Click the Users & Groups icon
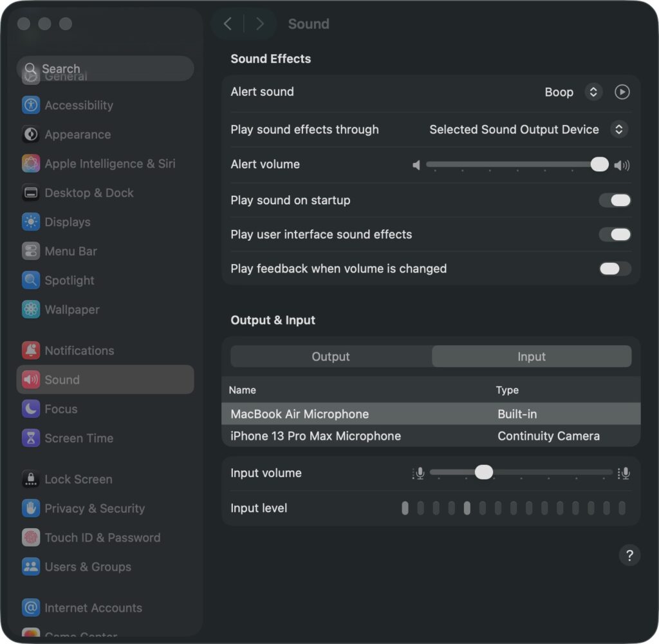This screenshot has height=644, width=659. coord(31,567)
